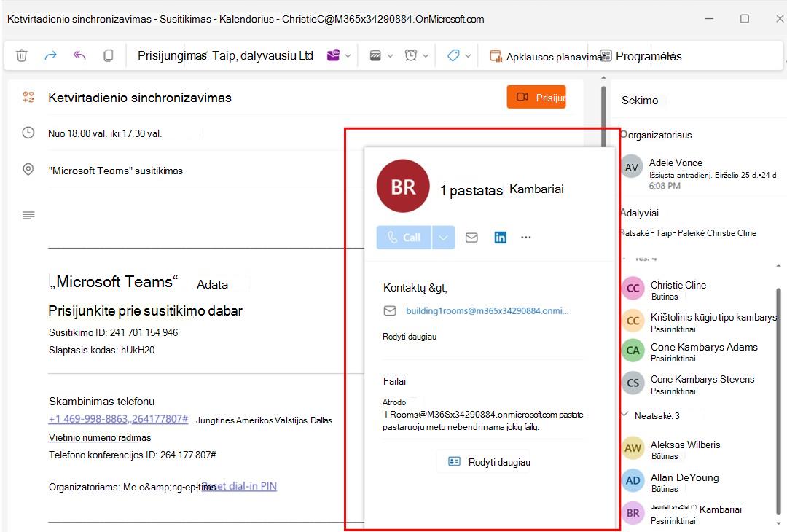The image size is (787, 532).
Task: Click the Call button in contact card
Action: point(404,238)
